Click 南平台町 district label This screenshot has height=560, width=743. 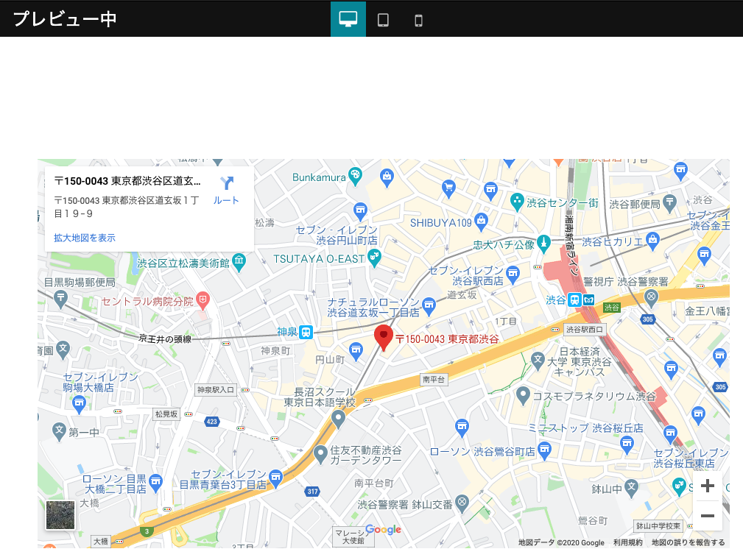point(374,483)
